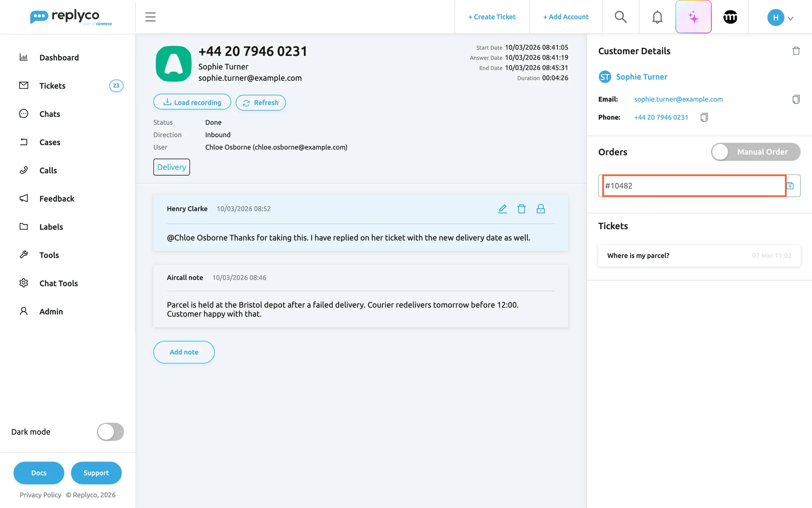Click the Add note button
The height and width of the screenshot is (508, 812).
click(184, 352)
